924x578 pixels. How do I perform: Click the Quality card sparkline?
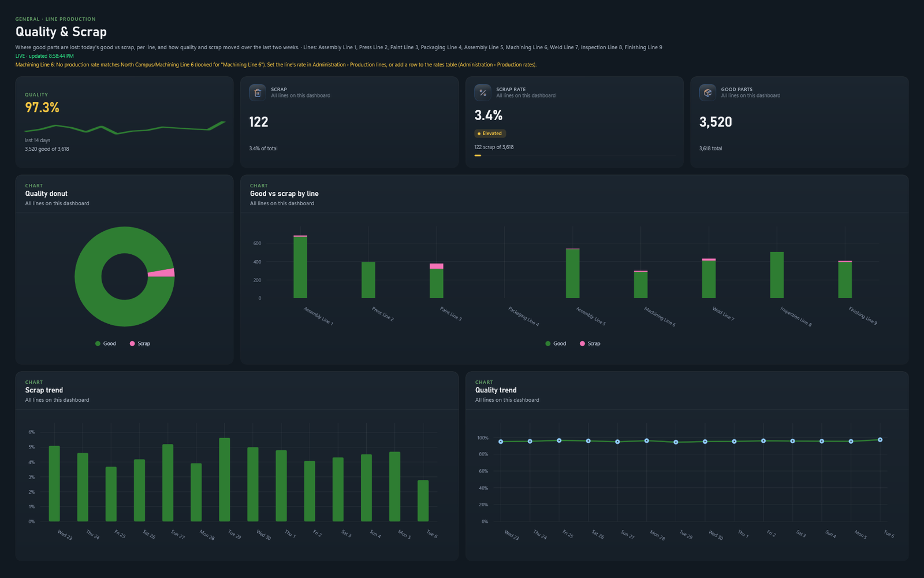[x=125, y=127]
